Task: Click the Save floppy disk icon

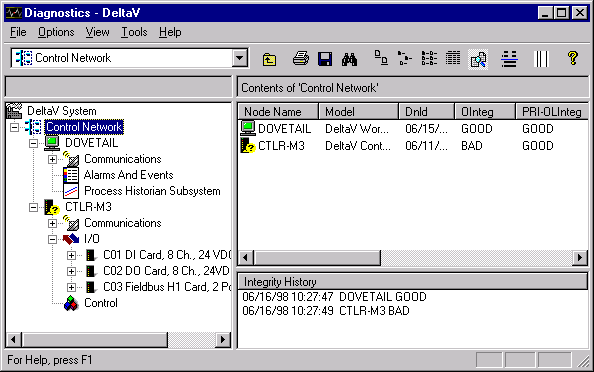Action: click(325, 59)
